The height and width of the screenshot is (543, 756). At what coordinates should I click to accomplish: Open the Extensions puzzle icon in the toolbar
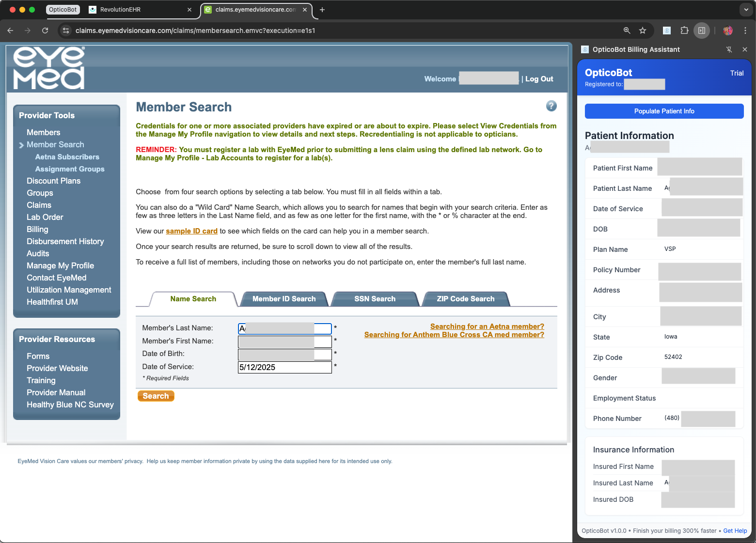(684, 31)
